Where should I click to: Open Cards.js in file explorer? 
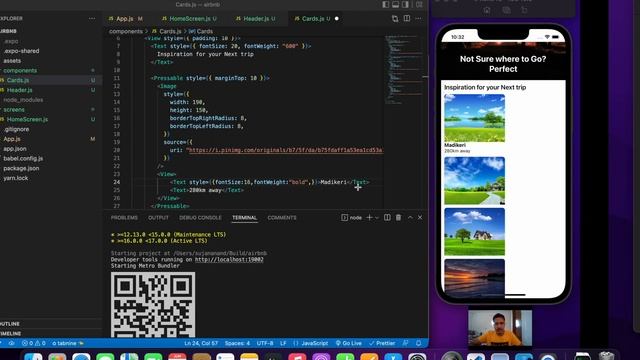pos(18,80)
